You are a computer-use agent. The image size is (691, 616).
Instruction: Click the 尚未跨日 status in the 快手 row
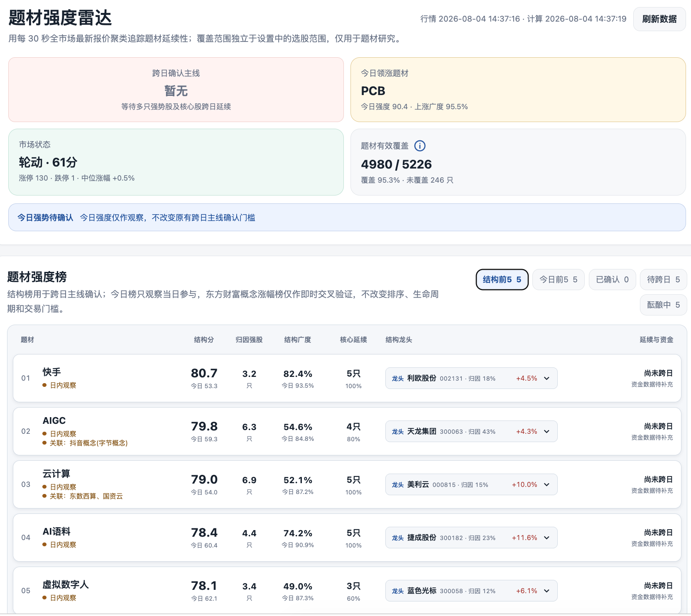tap(659, 373)
